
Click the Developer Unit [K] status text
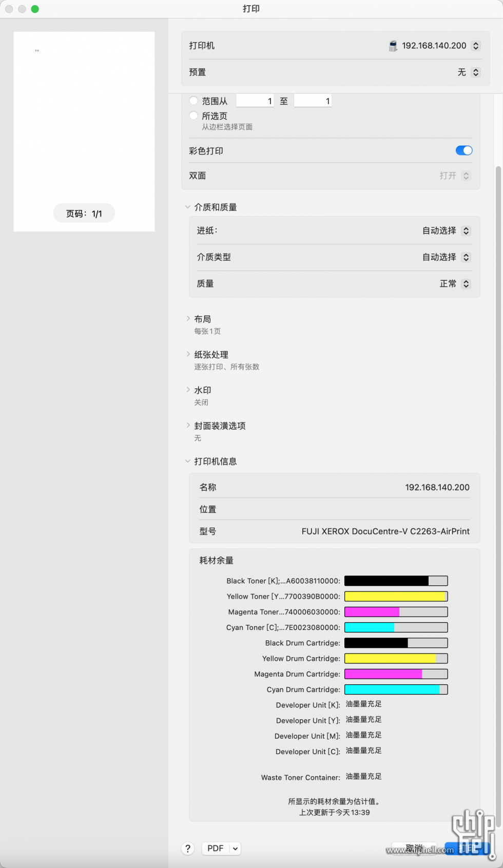(364, 704)
